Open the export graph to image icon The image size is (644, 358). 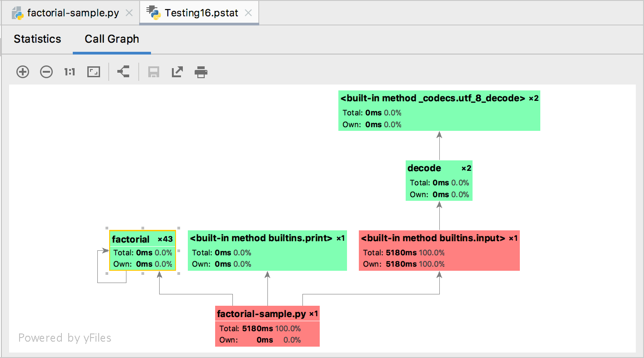pos(177,72)
